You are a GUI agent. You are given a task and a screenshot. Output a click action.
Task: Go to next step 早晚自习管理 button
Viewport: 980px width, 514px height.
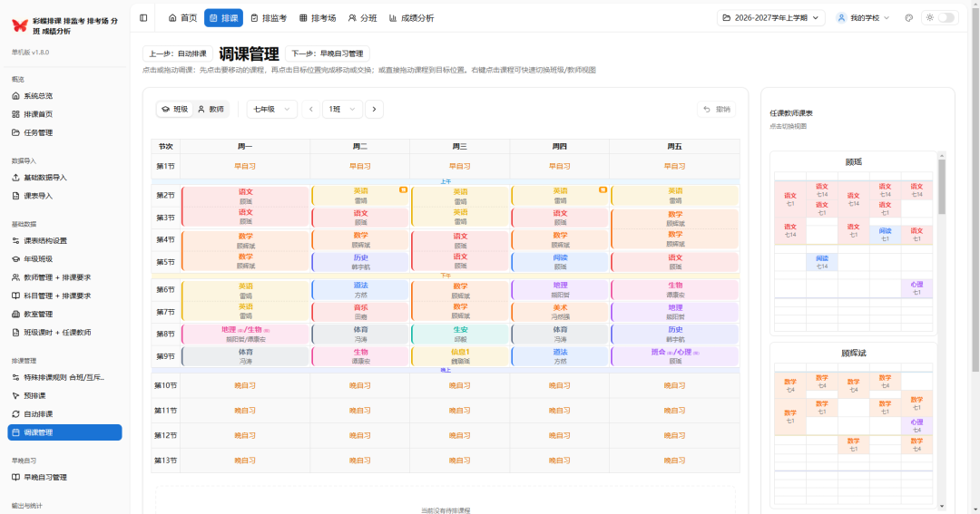[x=328, y=53]
